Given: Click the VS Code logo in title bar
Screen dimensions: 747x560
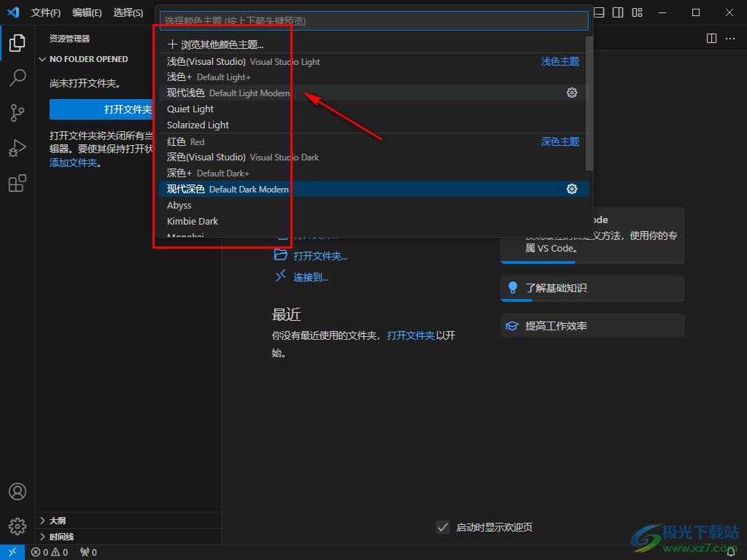Looking at the screenshot, I should click(13, 12).
